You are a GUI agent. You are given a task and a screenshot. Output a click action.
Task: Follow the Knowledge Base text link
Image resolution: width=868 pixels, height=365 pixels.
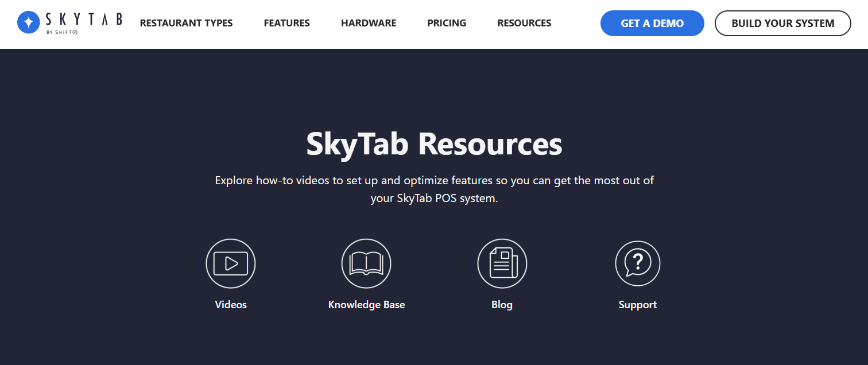click(366, 305)
